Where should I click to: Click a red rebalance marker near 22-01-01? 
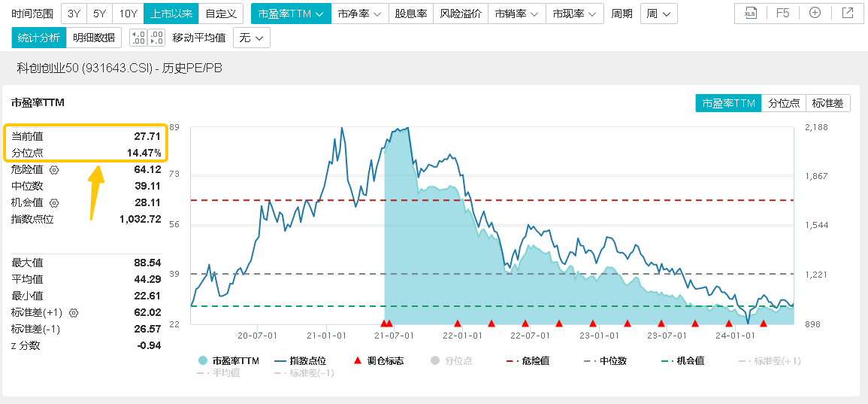[x=458, y=324]
